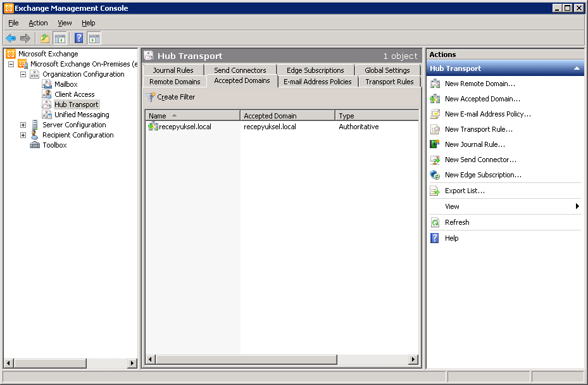Click Refresh in the Actions pane
This screenshot has width=588, height=385.
[x=457, y=222]
